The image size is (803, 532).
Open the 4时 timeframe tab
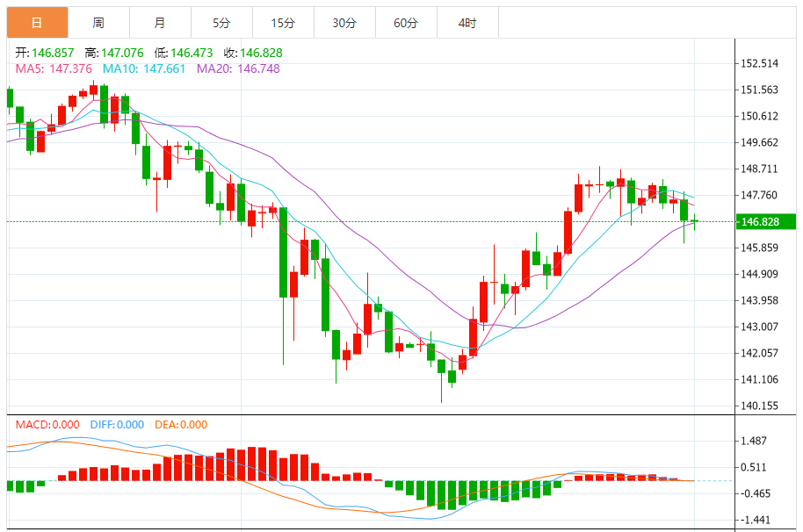click(x=467, y=23)
